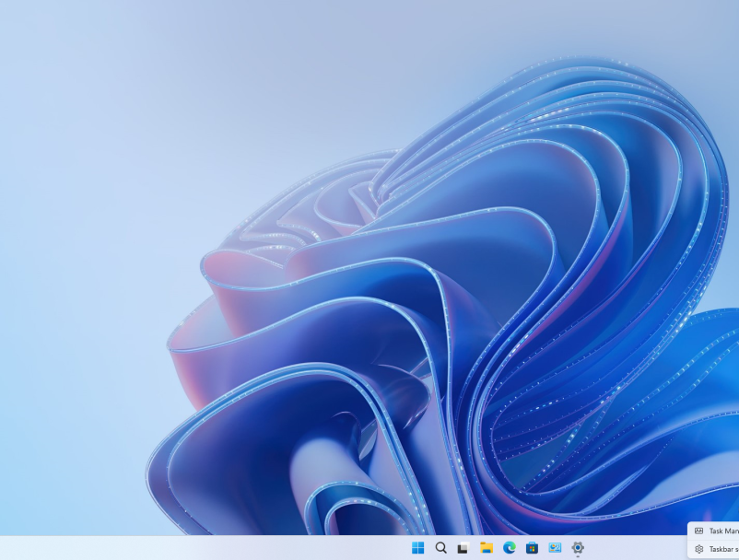Screen dimensions: 739x560
Task: Open Task View
Action: click(463, 548)
